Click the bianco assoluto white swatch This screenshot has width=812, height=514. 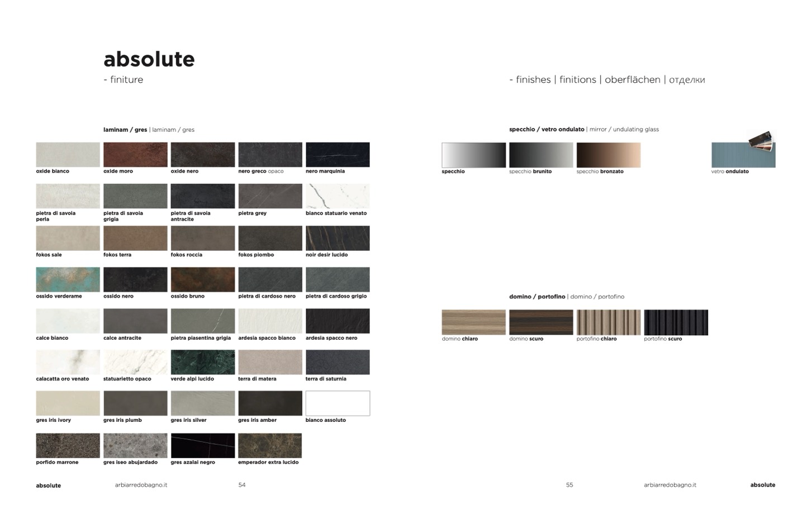point(338,403)
